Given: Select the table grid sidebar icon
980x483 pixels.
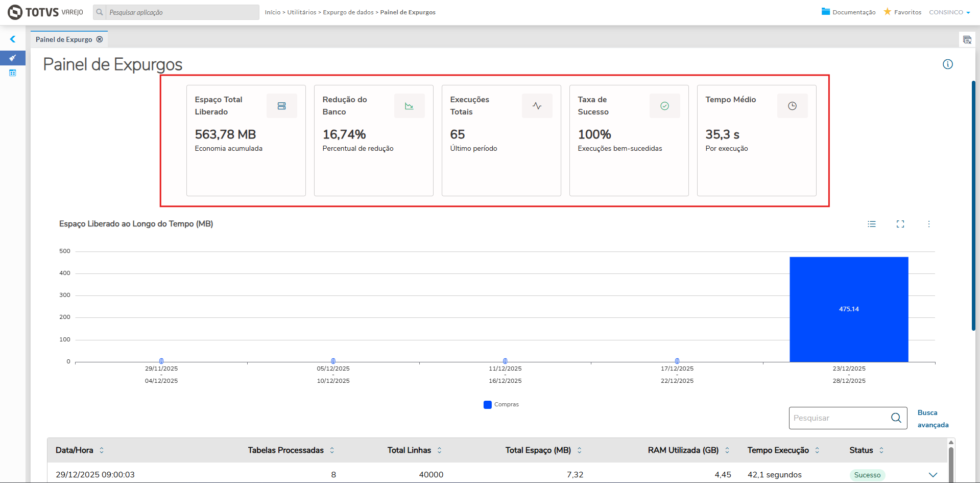Looking at the screenshot, I should pos(13,73).
